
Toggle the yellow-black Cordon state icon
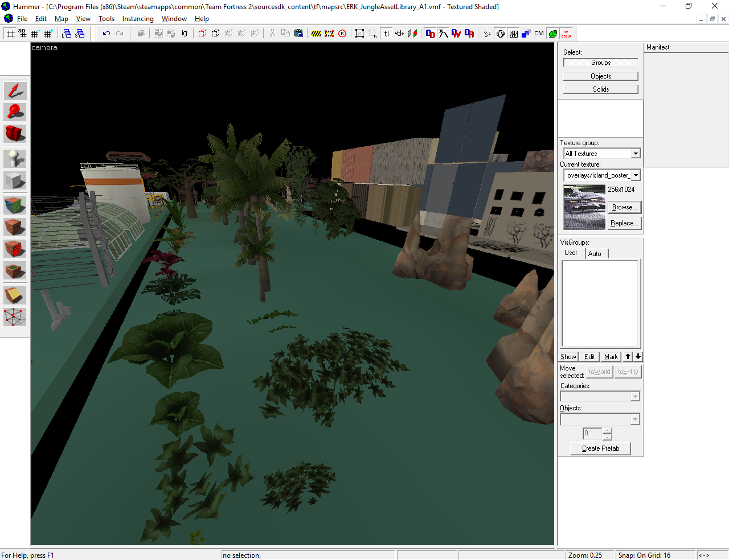(316, 34)
